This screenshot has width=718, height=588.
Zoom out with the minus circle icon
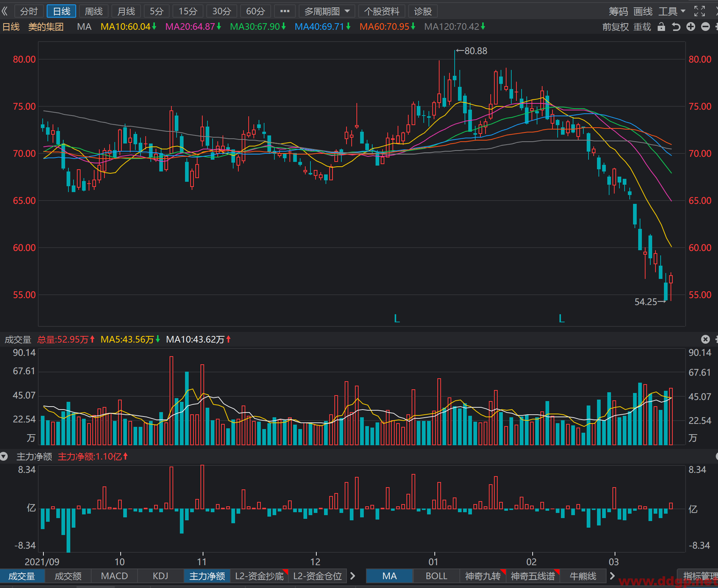705,26
